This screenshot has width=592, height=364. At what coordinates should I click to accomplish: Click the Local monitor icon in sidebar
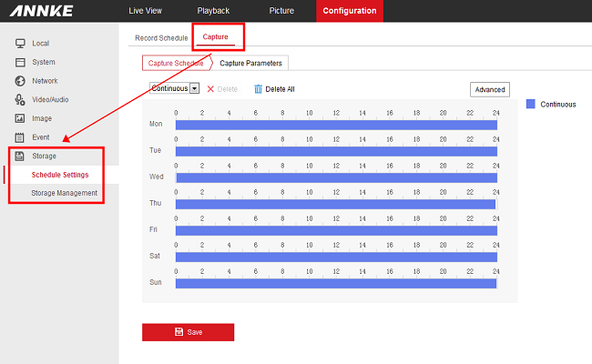click(x=20, y=44)
